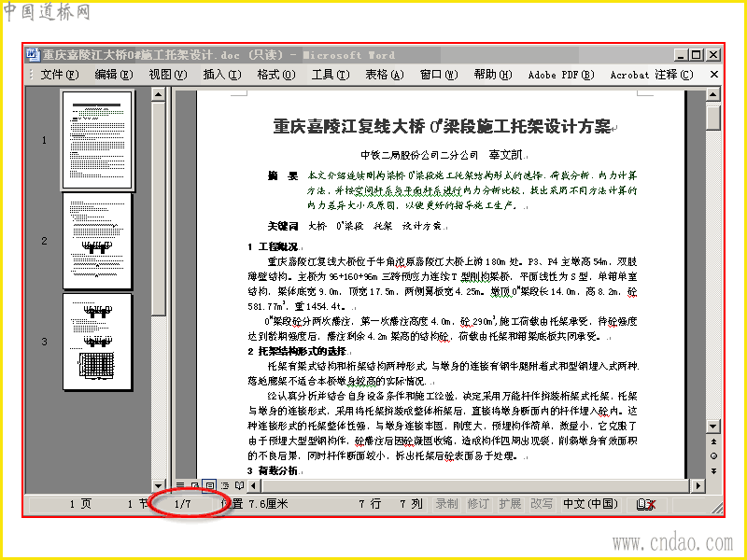Viewport: 747px width, 560px height.
Task: Click the vertical document scrollbar thumb
Action: tap(713, 118)
